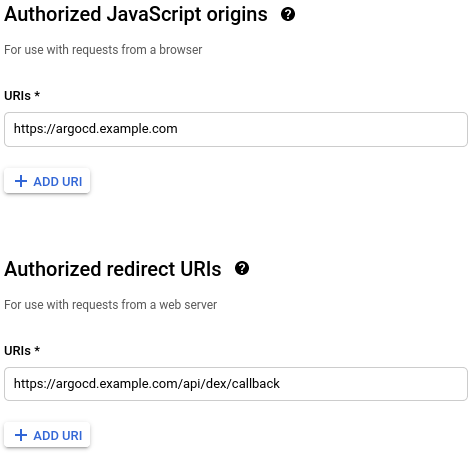
Task: Click 'For use with requests from a browser' text
Action: [x=103, y=50]
